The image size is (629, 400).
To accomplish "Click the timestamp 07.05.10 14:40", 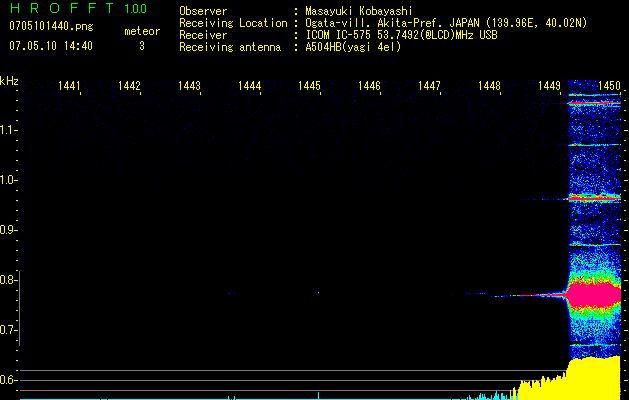I will [51, 46].
